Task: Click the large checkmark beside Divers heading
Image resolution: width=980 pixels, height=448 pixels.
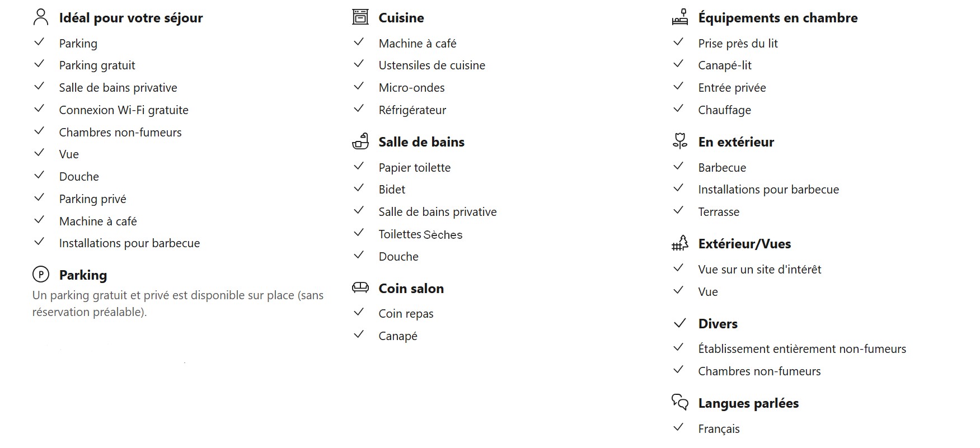Action: click(x=679, y=323)
